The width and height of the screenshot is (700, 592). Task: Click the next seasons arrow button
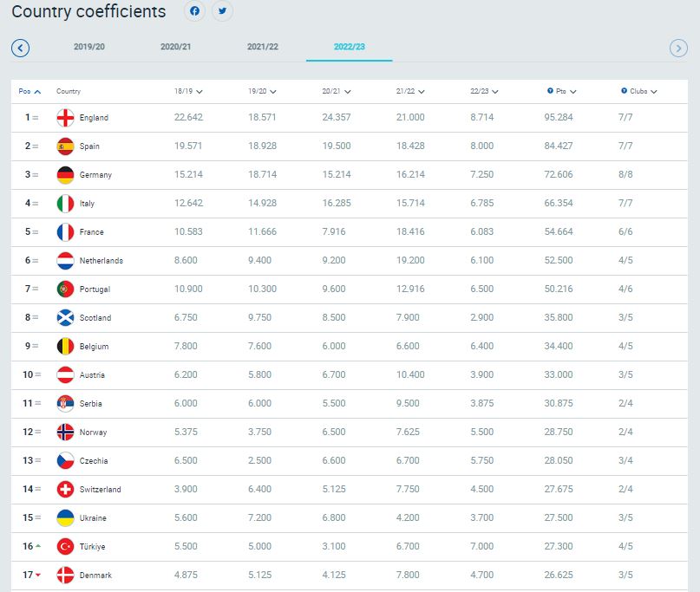click(678, 49)
